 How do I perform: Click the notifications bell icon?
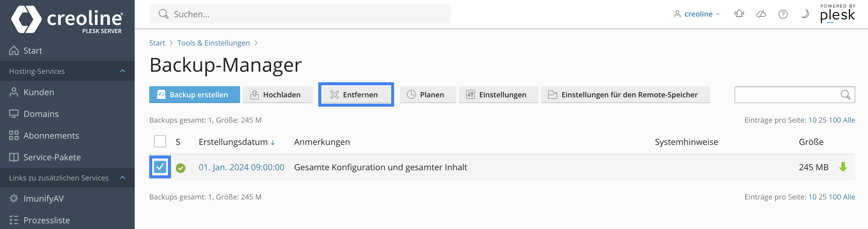click(739, 14)
